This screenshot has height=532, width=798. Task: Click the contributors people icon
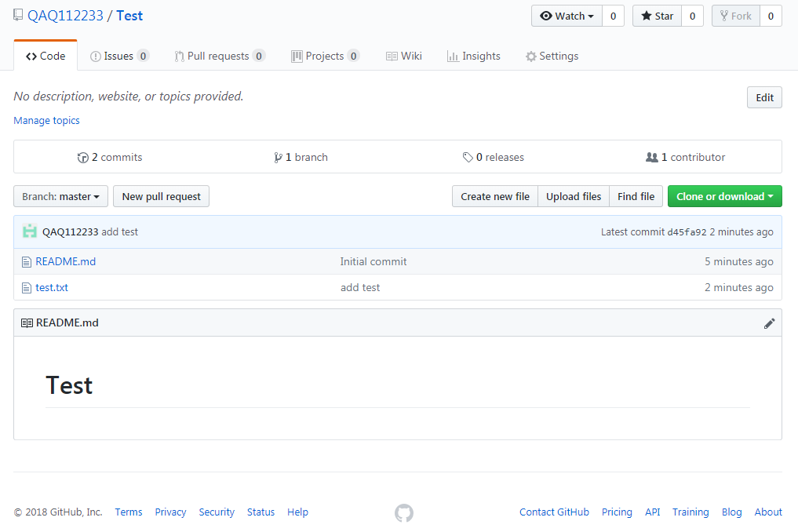tap(651, 158)
